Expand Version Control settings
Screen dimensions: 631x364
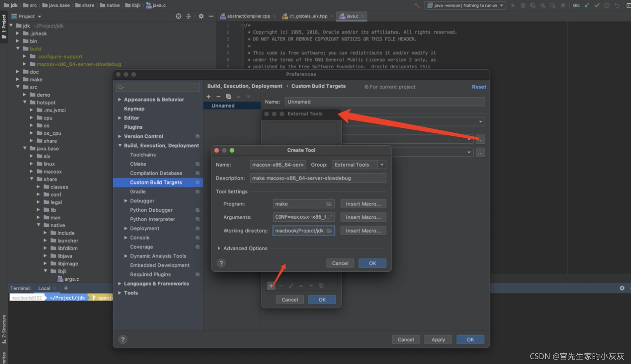tap(120, 136)
